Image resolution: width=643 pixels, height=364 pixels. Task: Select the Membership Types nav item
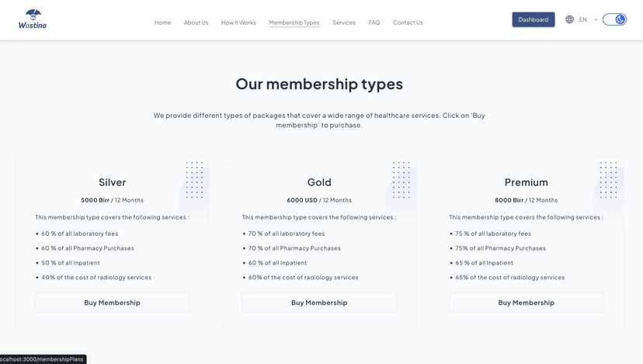click(x=294, y=23)
